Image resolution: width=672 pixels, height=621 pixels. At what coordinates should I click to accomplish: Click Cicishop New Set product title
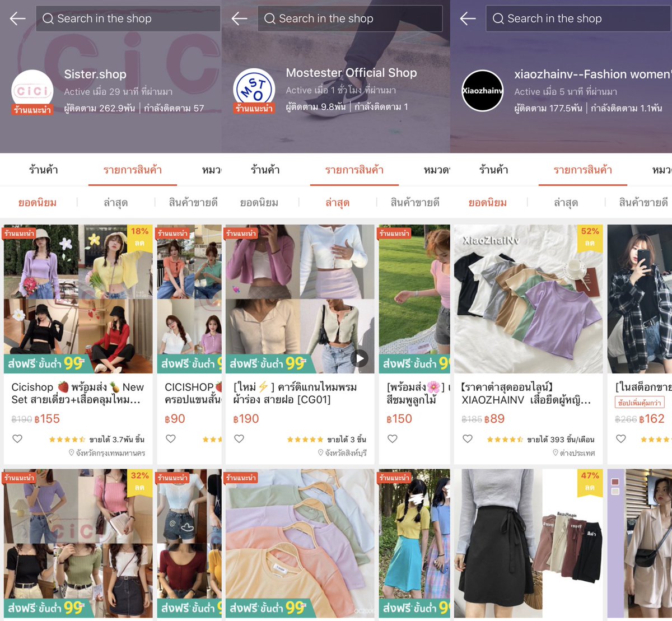pos(78,393)
